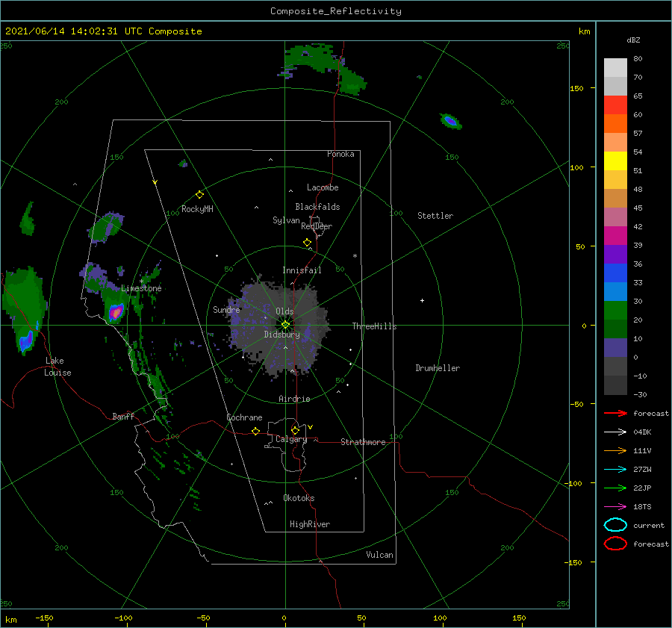
Task: Click the Vulcan town label
Action: [x=379, y=555]
